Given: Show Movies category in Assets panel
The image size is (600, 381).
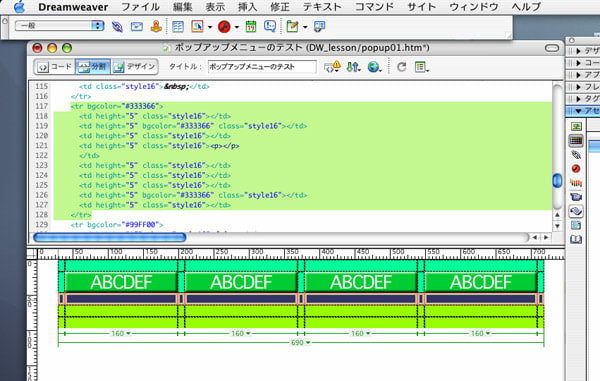Looking at the screenshot, I should click(576, 197).
